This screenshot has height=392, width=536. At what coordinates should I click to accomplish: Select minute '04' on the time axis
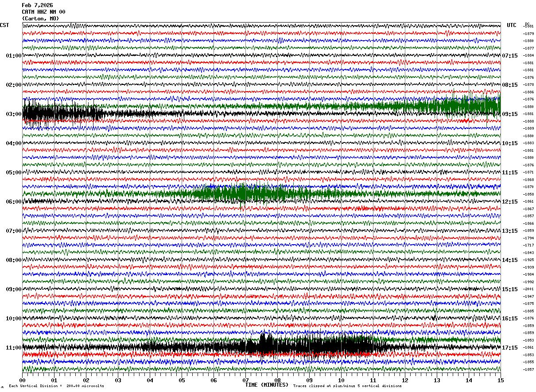click(x=150, y=380)
